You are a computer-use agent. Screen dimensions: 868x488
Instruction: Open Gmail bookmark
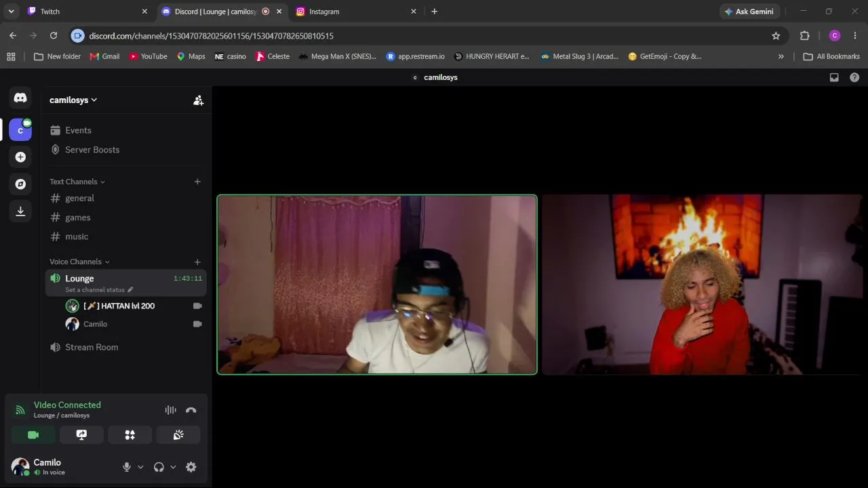104,57
